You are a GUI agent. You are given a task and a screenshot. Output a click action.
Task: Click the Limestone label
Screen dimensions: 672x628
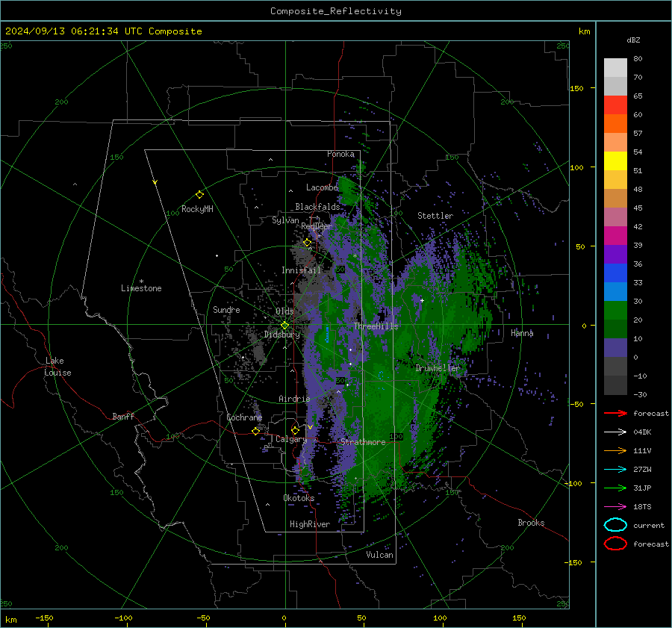tap(141, 288)
